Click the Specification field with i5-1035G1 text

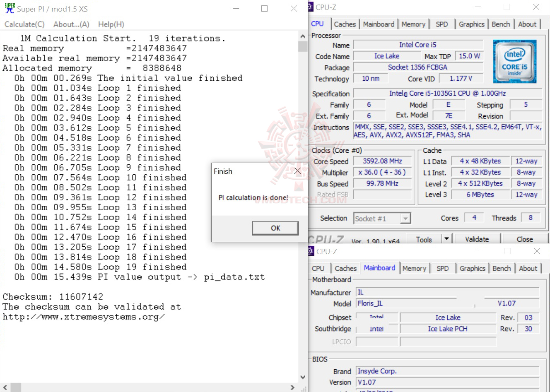447,94
